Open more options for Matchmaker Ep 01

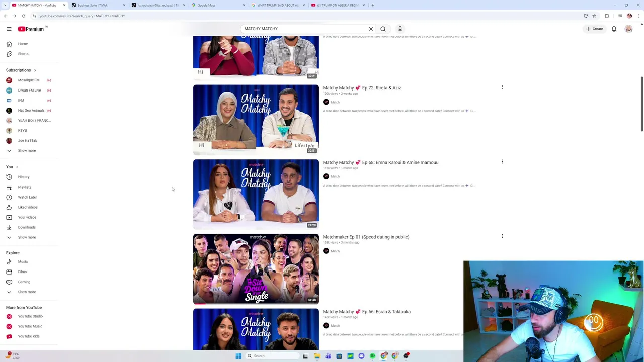tap(502, 236)
